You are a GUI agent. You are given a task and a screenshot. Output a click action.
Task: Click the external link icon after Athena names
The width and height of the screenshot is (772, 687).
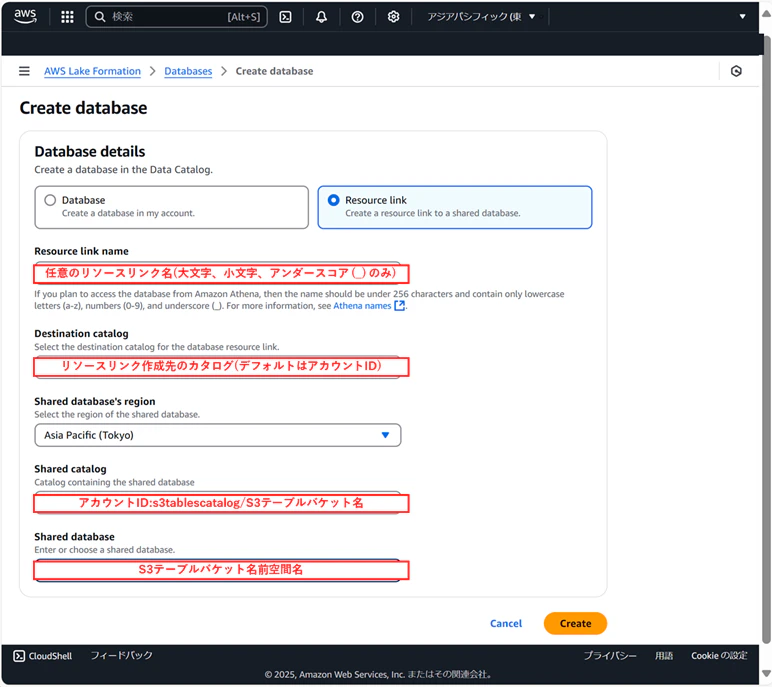[x=399, y=306]
